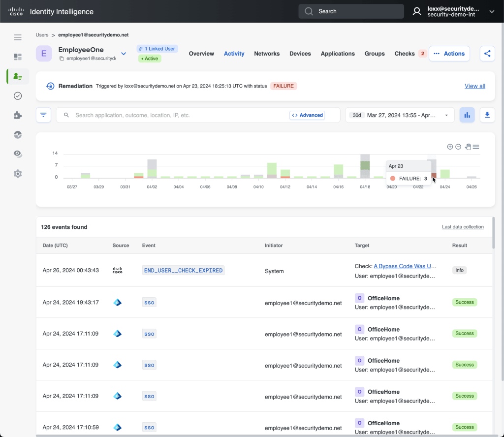Expand the account menu in header
This screenshot has width=504, height=437.
point(491,11)
